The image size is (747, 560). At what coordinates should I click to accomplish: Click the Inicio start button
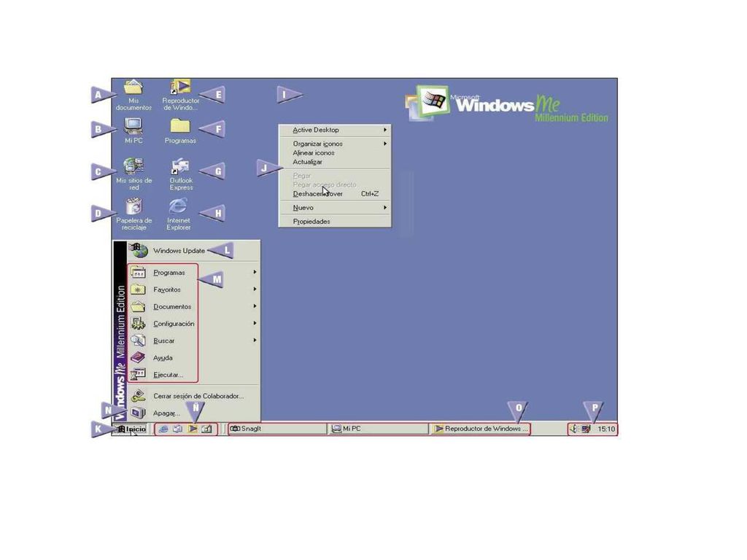pos(131,429)
